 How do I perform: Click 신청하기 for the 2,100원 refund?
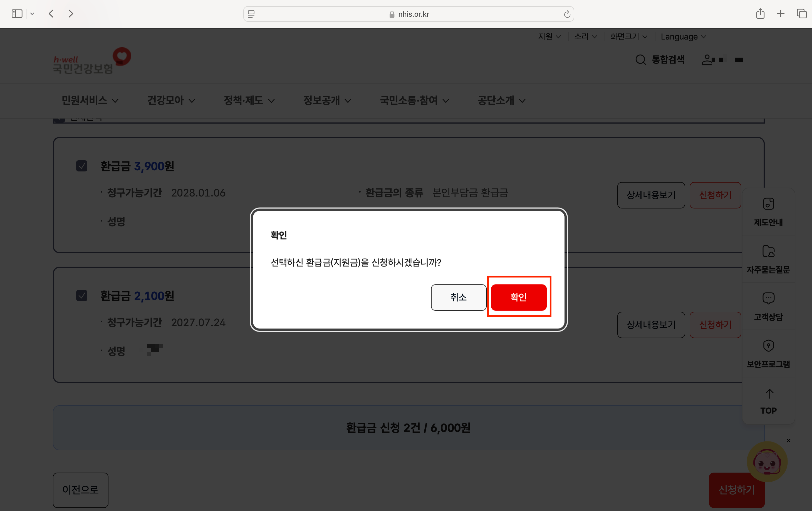click(715, 325)
